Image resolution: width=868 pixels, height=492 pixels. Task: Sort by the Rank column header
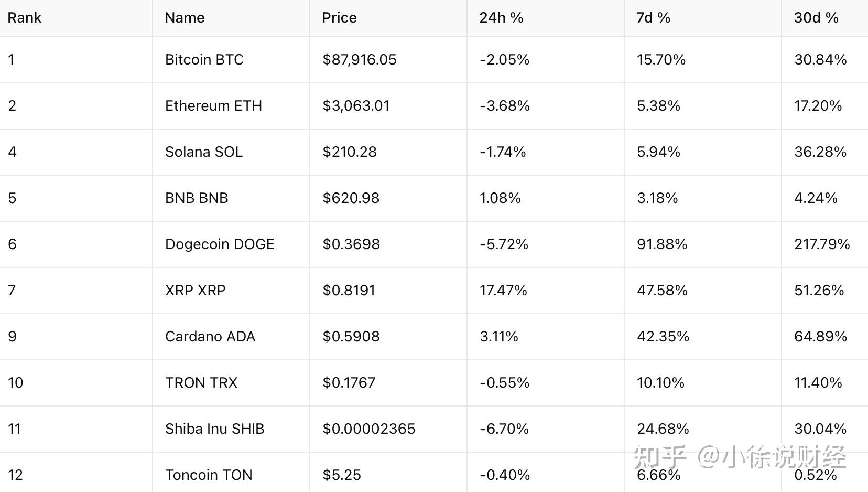point(25,18)
